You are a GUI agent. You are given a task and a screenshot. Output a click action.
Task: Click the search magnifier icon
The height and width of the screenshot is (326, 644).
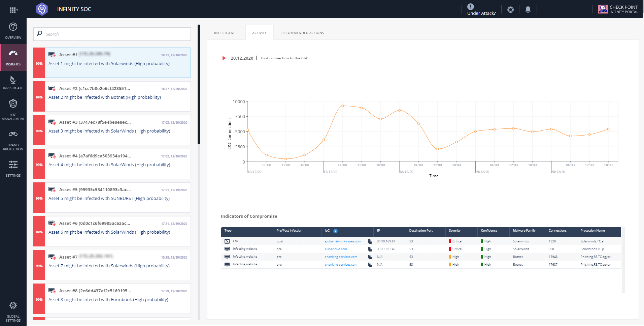[x=40, y=33]
